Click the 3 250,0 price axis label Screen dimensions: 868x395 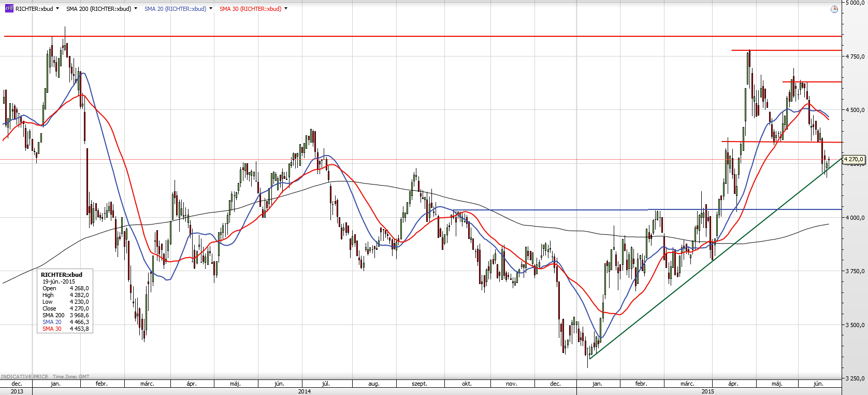(x=855, y=378)
